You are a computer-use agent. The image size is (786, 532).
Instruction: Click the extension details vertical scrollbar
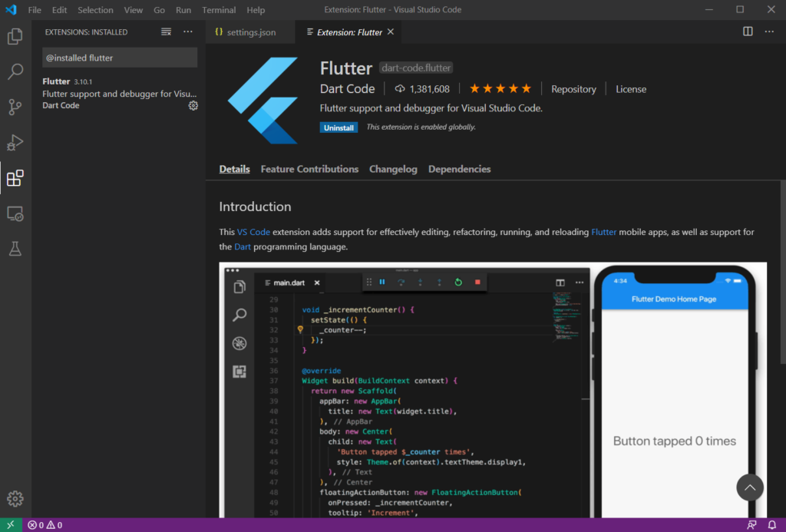(782, 273)
